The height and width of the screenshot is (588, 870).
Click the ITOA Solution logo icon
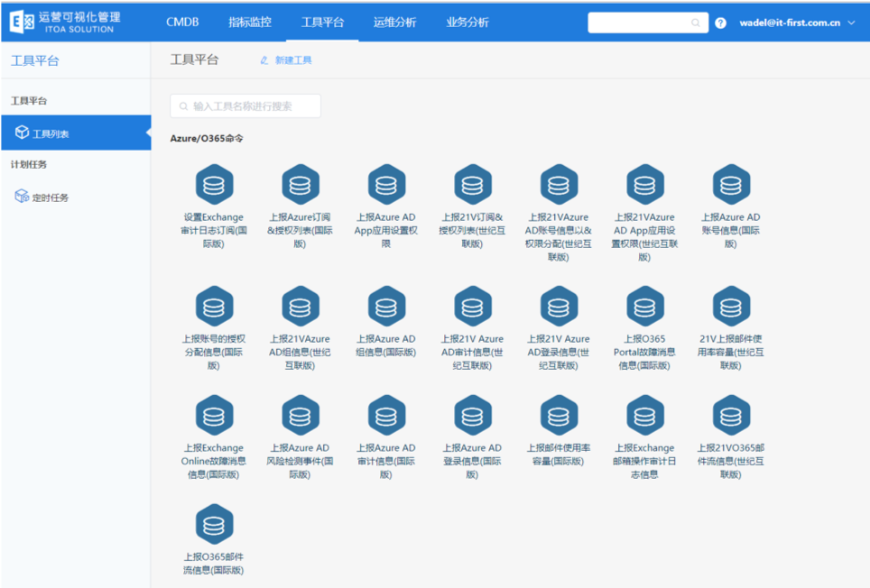click(x=22, y=23)
